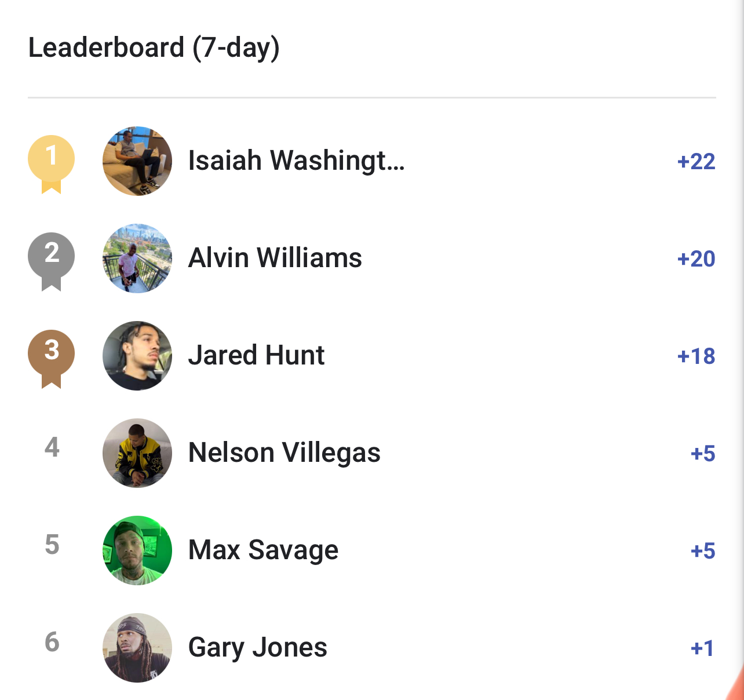Select the name Alvin Williams
The image size is (744, 700).
[275, 258]
